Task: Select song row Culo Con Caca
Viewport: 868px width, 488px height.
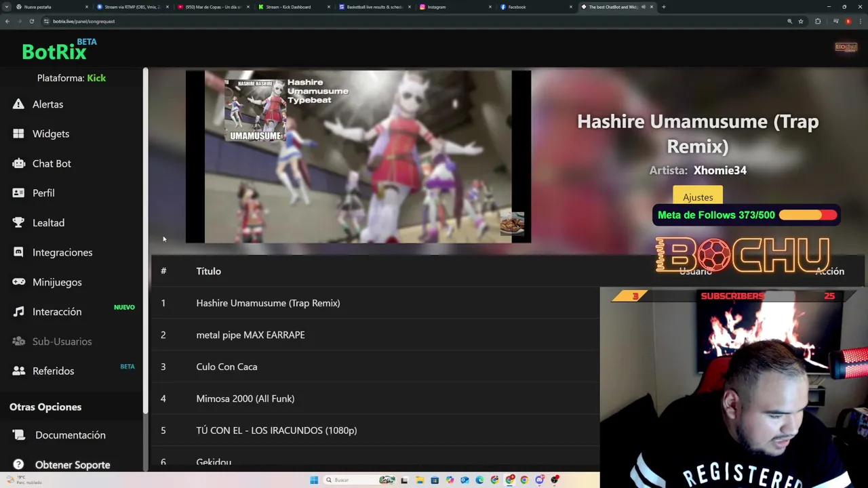Action: tap(375, 367)
